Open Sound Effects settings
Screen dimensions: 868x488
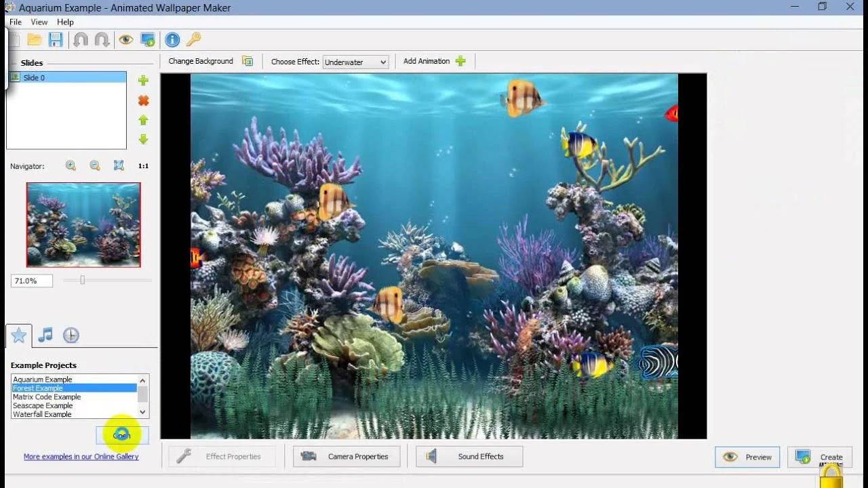[469, 456]
